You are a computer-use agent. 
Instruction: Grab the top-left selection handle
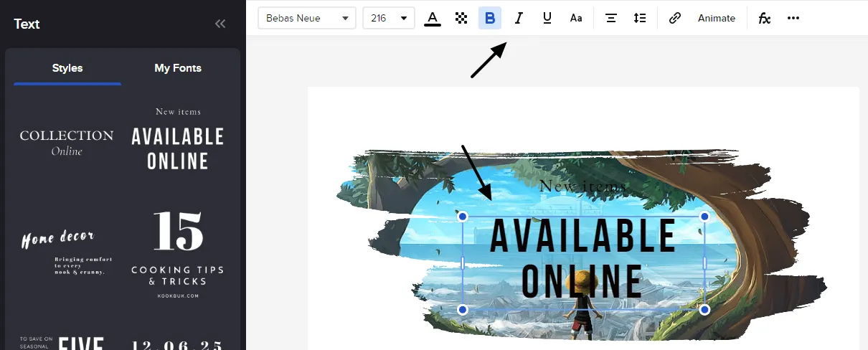463,217
